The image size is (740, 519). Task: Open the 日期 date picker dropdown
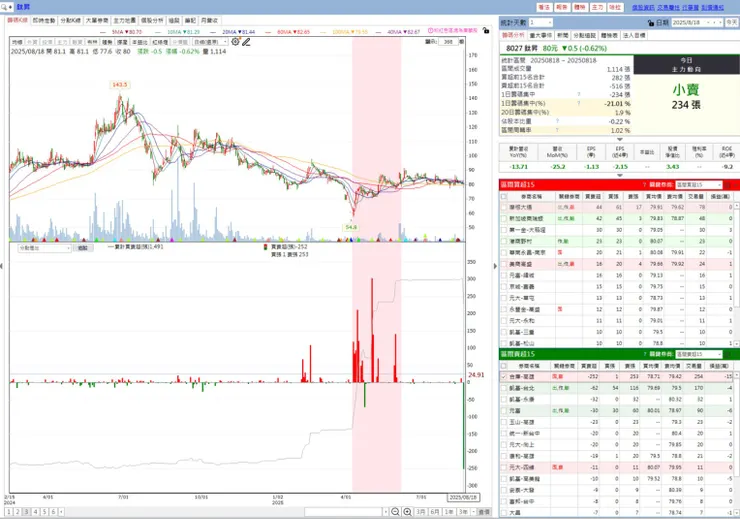(709, 23)
